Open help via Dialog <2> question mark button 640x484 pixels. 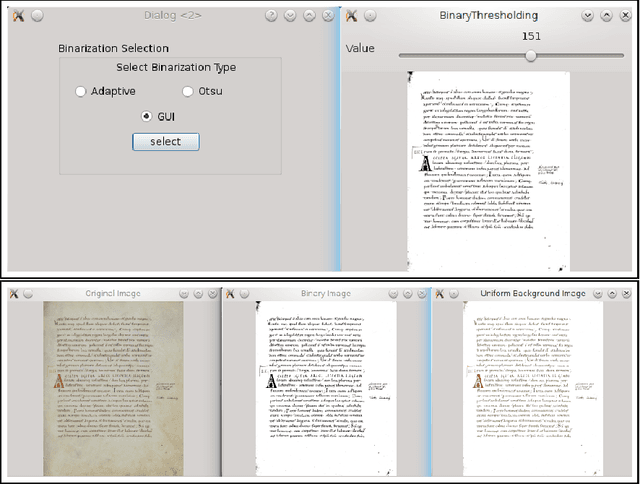coord(271,16)
